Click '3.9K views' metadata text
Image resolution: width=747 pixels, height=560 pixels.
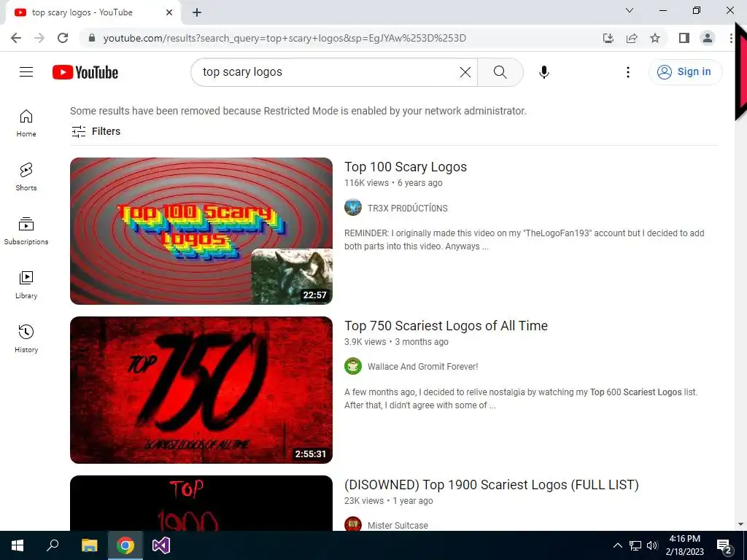point(365,342)
